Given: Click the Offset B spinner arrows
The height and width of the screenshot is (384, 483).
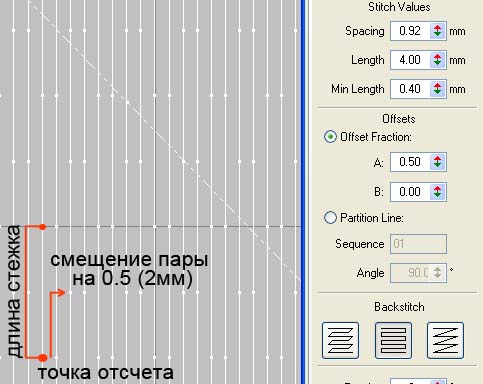Looking at the screenshot, I should (x=438, y=192).
